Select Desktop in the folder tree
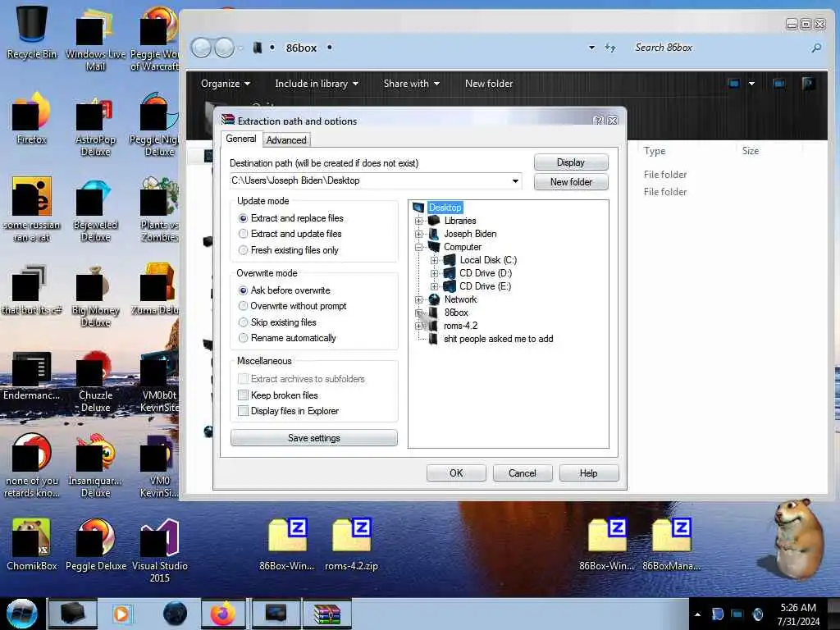840x630 pixels. pos(445,208)
